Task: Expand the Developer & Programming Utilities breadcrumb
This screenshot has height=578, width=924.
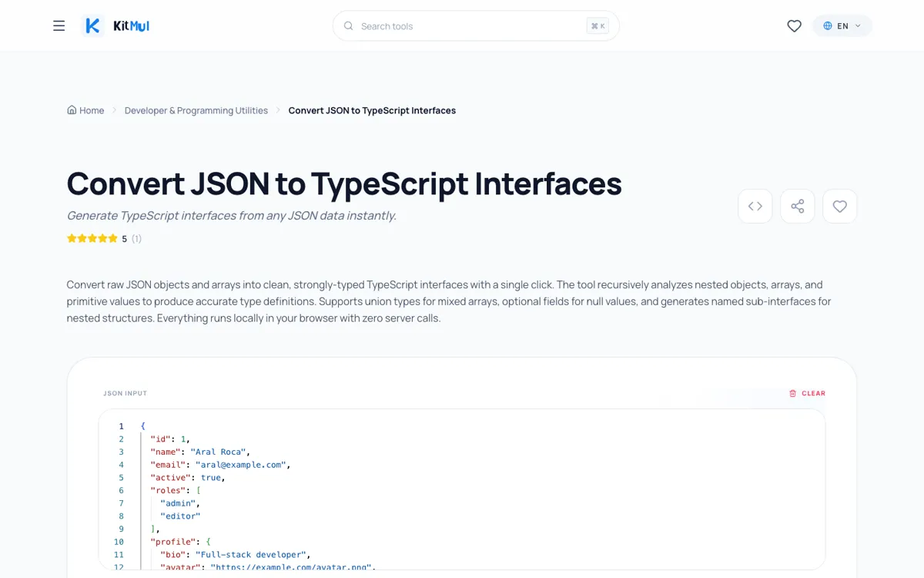Action: (x=196, y=110)
